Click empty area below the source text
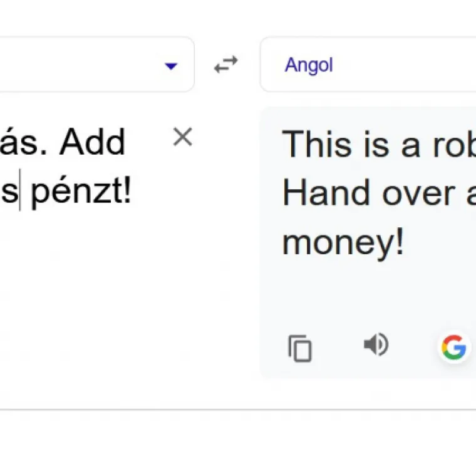This screenshot has width=476, height=476. pos(94,301)
